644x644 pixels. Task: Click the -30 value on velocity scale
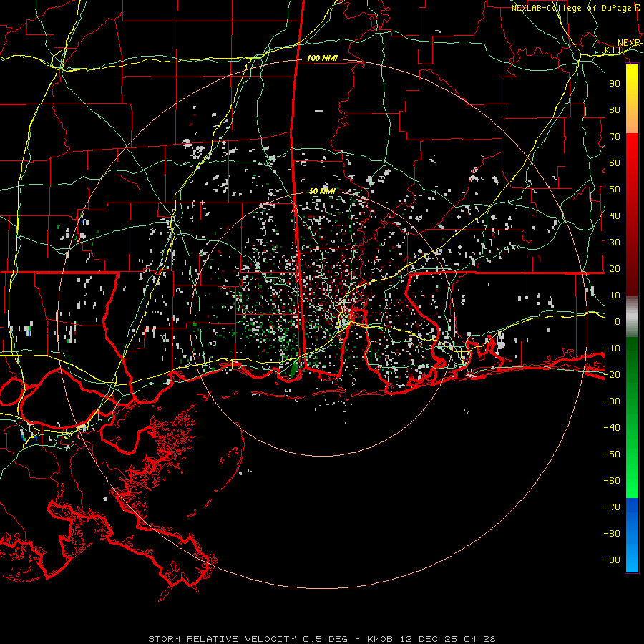point(612,401)
